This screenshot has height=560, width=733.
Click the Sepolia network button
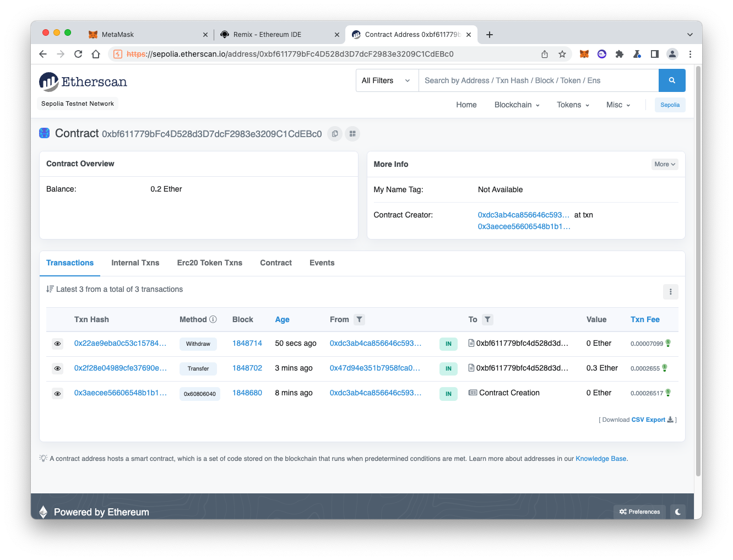(x=670, y=105)
